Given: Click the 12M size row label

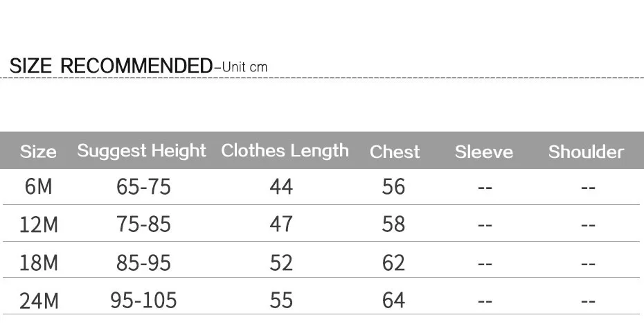Looking at the screenshot, I should click(39, 224).
